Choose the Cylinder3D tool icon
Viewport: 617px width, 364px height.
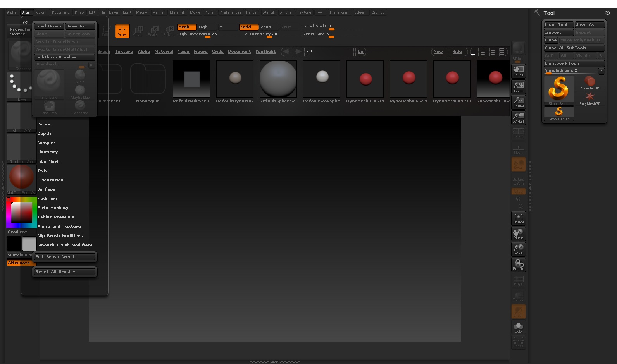point(590,83)
